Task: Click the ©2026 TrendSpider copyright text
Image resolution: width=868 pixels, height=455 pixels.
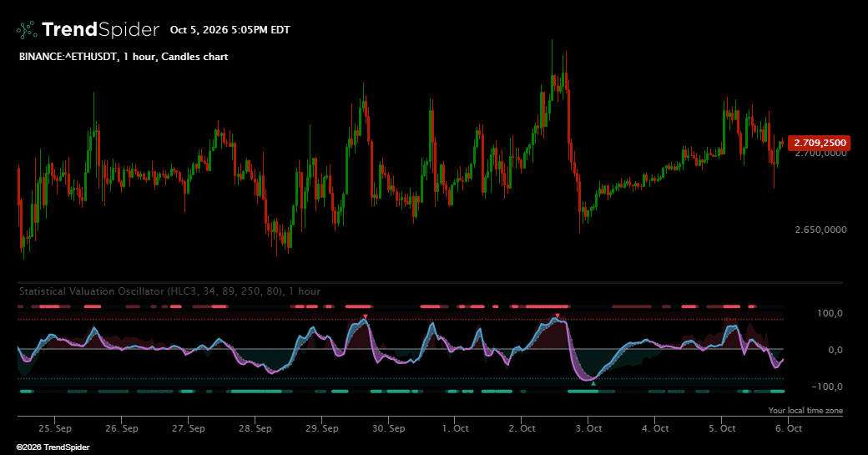Action: click(53, 447)
